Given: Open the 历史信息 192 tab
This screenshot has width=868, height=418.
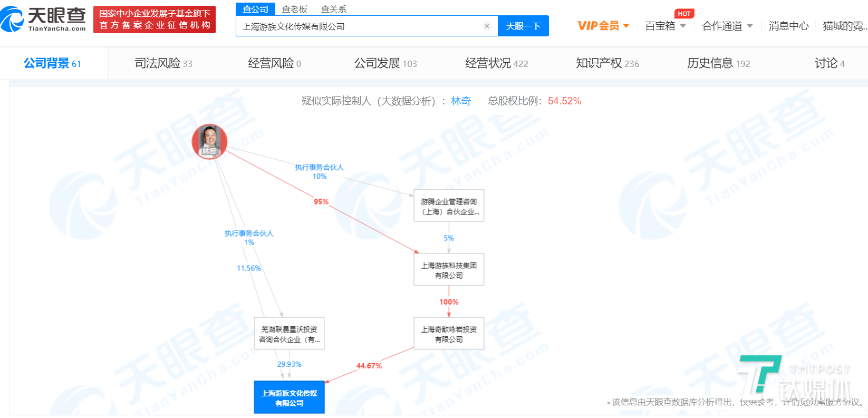Looking at the screenshot, I should (x=718, y=63).
